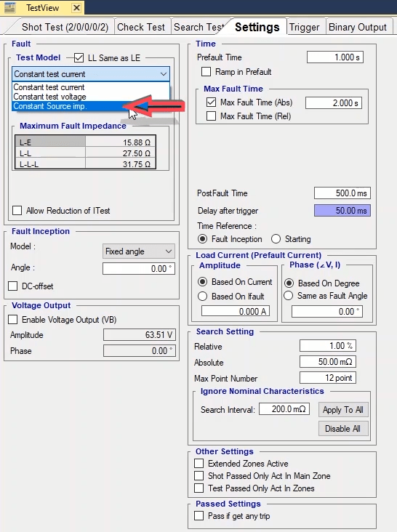397x532 pixels.
Task: Click the Apply To All button
Action: [343, 410]
